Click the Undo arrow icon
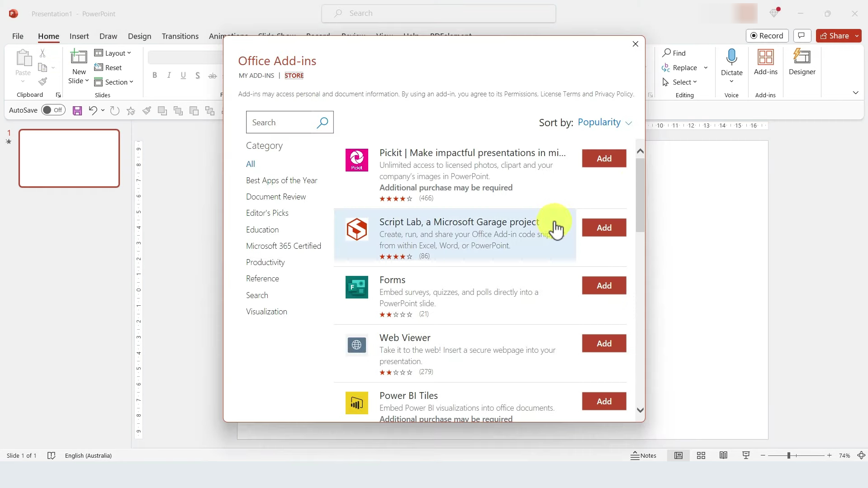 pyautogui.click(x=93, y=110)
